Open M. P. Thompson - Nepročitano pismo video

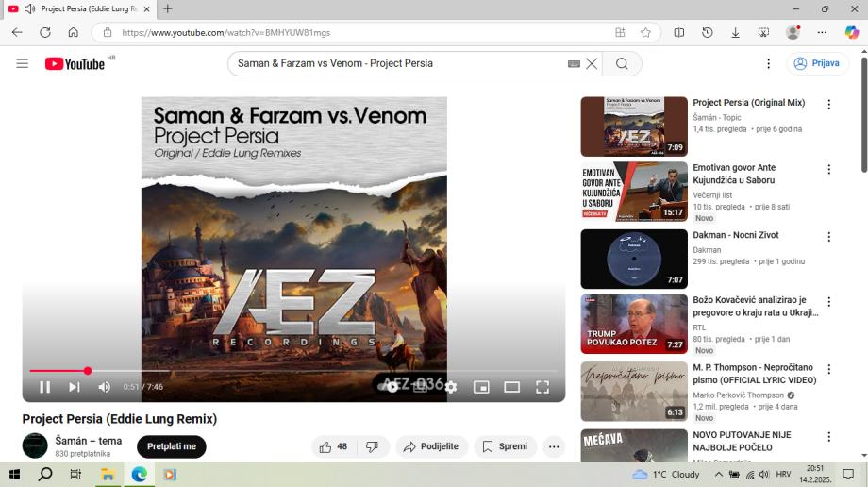click(x=755, y=374)
